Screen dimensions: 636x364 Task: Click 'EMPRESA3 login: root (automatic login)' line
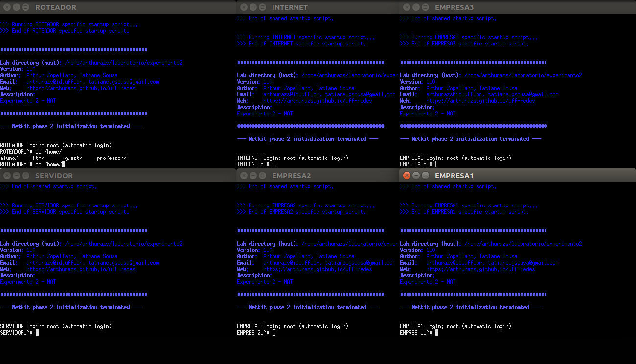tap(455, 158)
